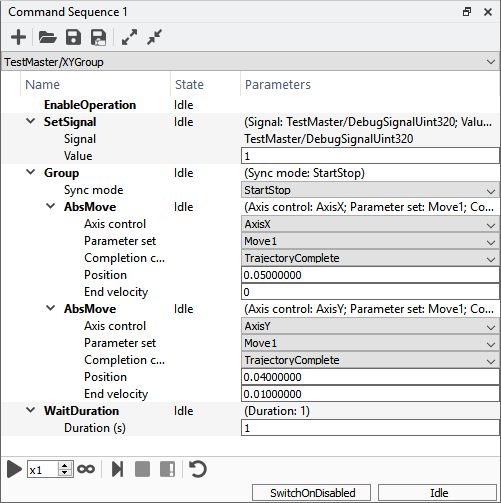
Task: Toggle the infinite loop icon
Action: point(86,469)
